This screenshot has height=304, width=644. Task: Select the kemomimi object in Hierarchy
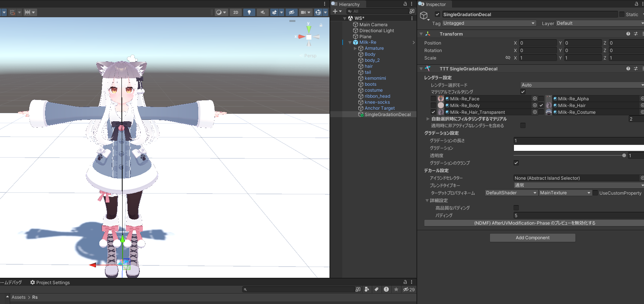tap(375, 78)
